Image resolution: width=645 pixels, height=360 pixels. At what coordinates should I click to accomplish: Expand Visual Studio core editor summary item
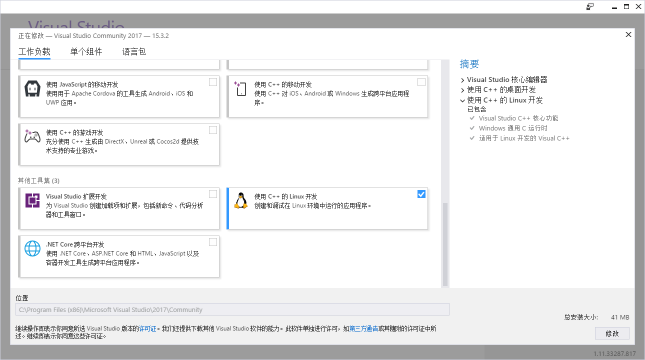tap(462, 80)
